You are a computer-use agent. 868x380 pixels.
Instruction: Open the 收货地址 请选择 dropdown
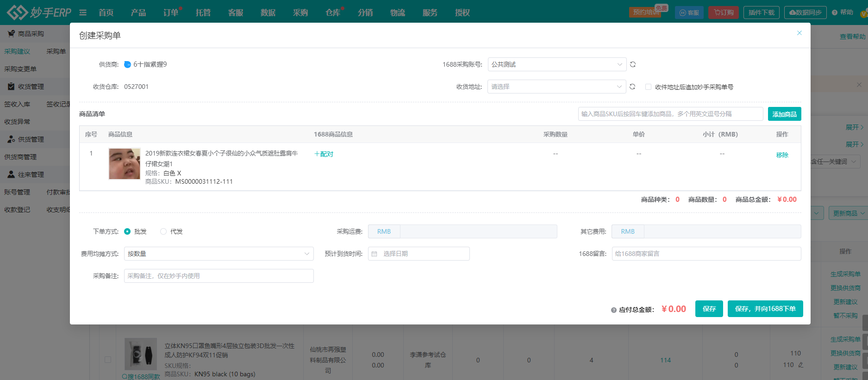556,87
